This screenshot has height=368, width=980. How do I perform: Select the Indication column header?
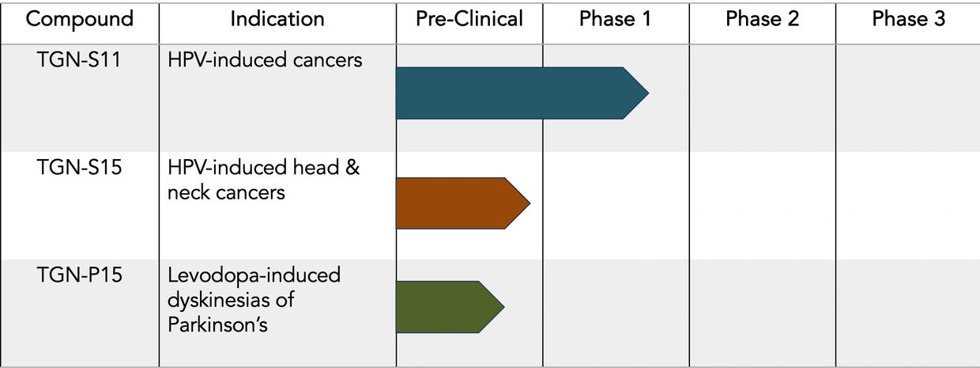(x=277, y=20)
